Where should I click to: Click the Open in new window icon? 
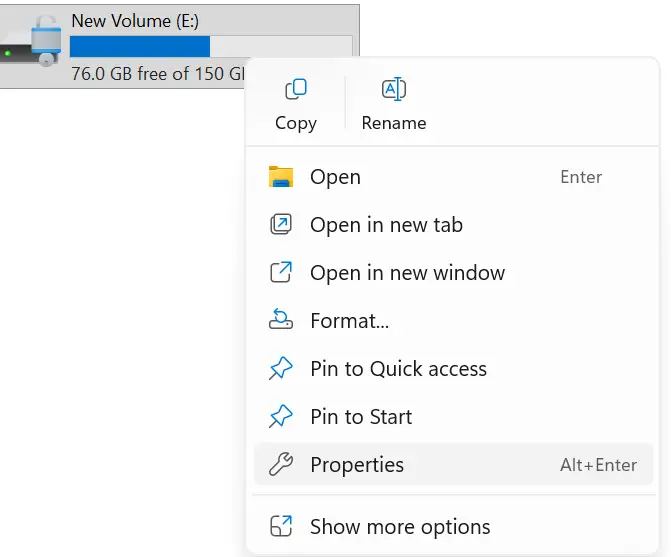pos(281,273)
